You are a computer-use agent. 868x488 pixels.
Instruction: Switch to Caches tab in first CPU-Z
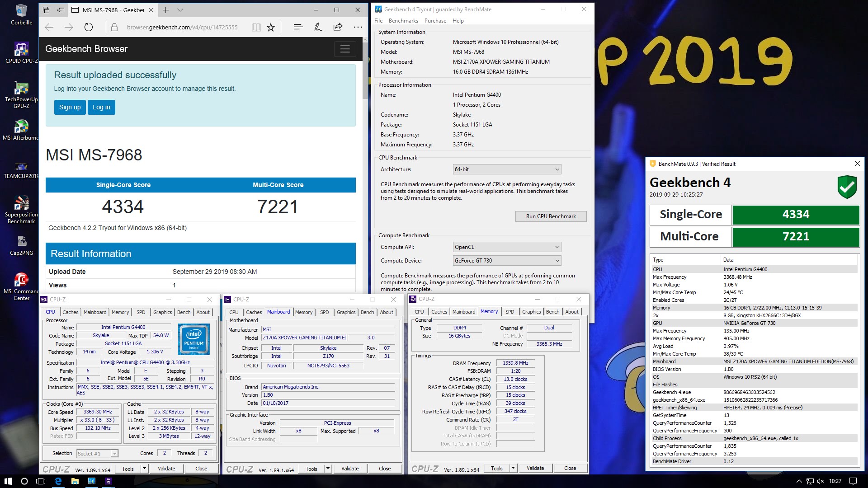(70, 312)
